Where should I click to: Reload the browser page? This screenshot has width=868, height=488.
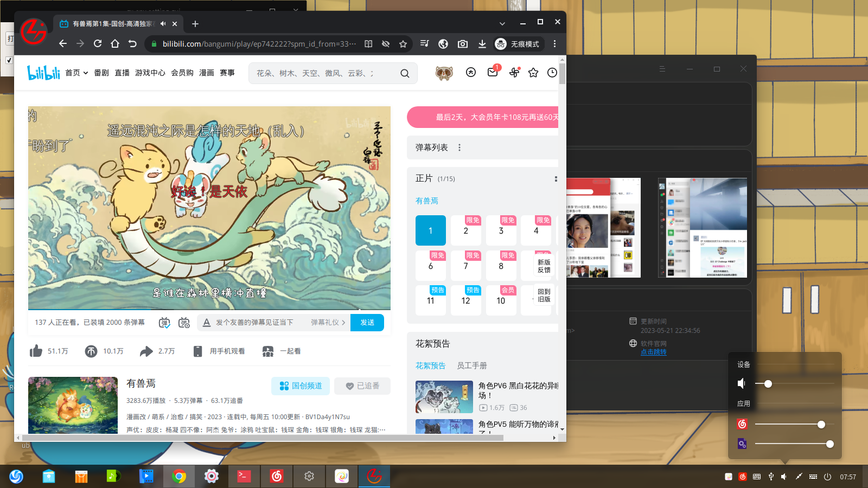[x=98, y=43]
